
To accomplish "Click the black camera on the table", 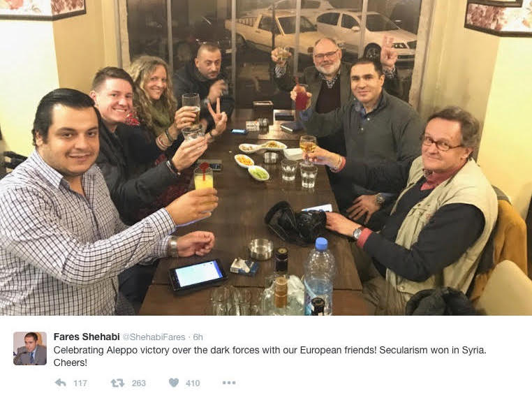I will (x=295, y=222).
